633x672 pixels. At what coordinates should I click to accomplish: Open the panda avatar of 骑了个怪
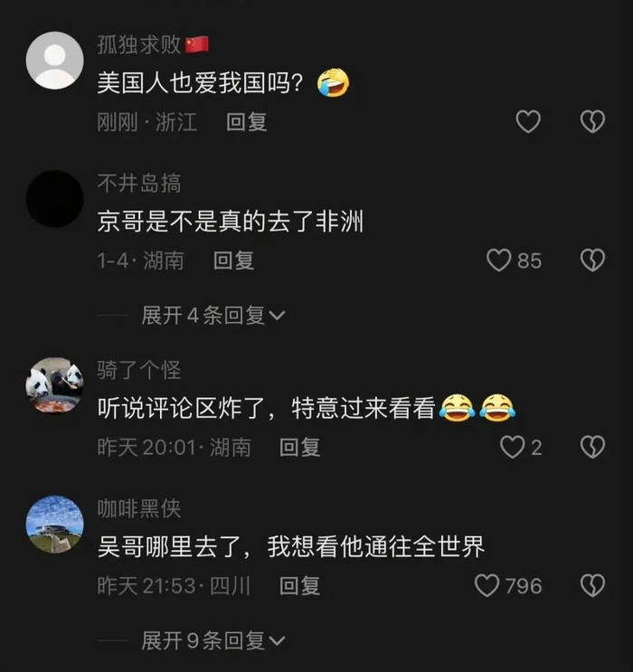55,385
